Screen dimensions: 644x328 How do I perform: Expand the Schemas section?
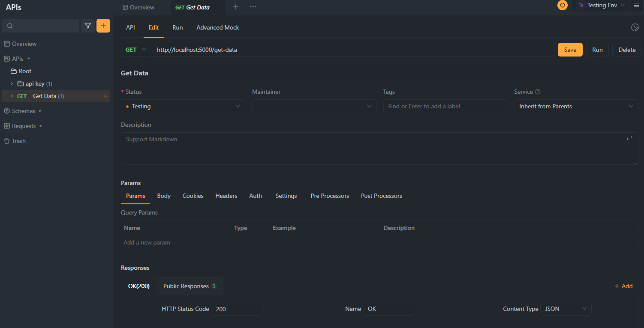(40, 111)
